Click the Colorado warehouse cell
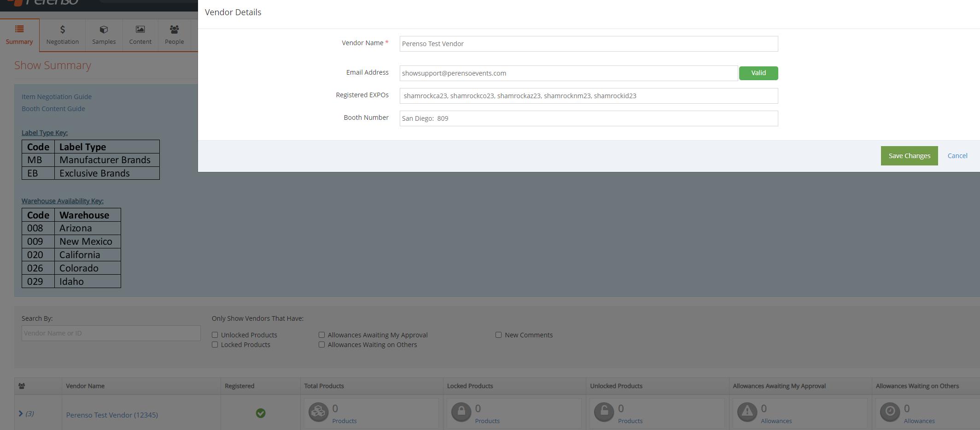This screenshot has height=430, width=980. coord(87,268)
